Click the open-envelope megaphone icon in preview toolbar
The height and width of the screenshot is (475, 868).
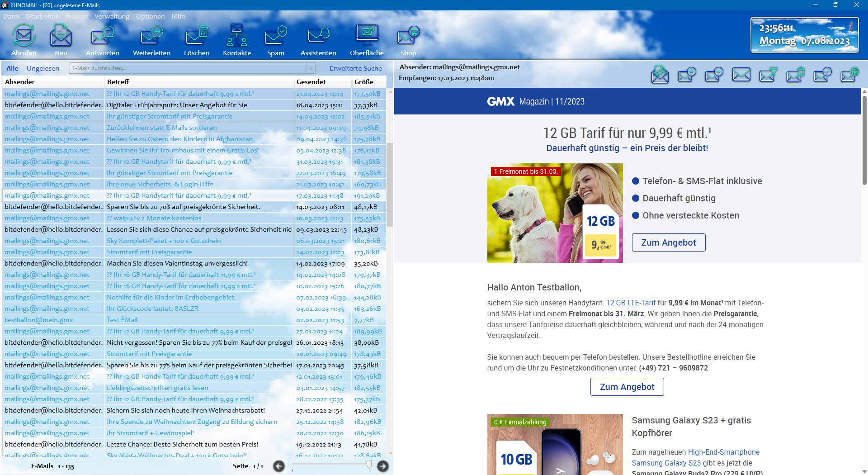tap(660, 74)
